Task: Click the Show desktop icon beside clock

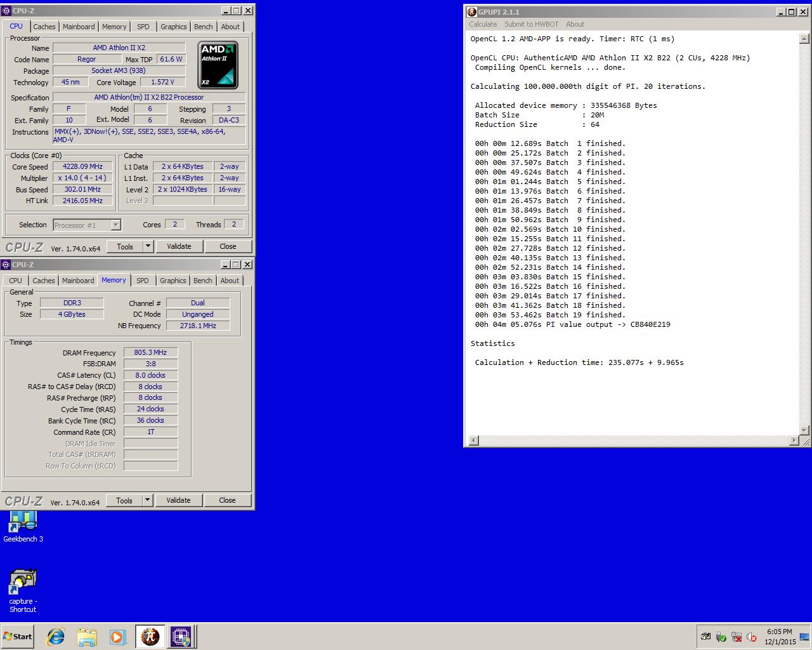Action: (805, 637)
